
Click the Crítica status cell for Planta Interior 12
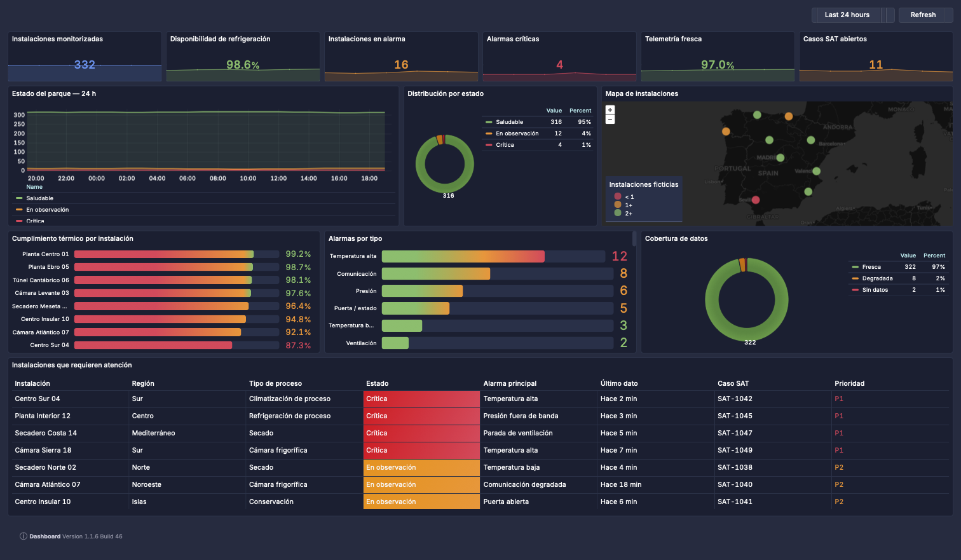coord(421,416)
